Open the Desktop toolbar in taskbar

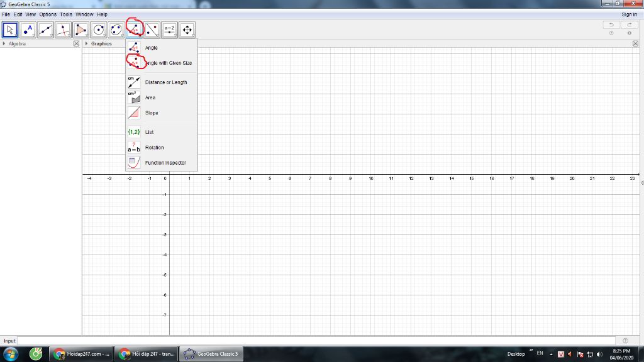pyautogui.click(x=516, y=354)
